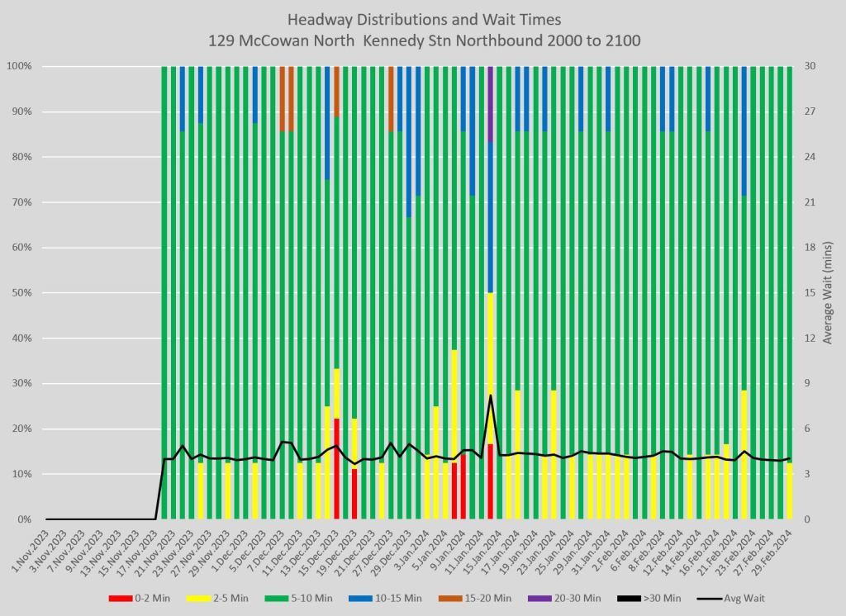Select the '30' right axis label

pos(809,66)
